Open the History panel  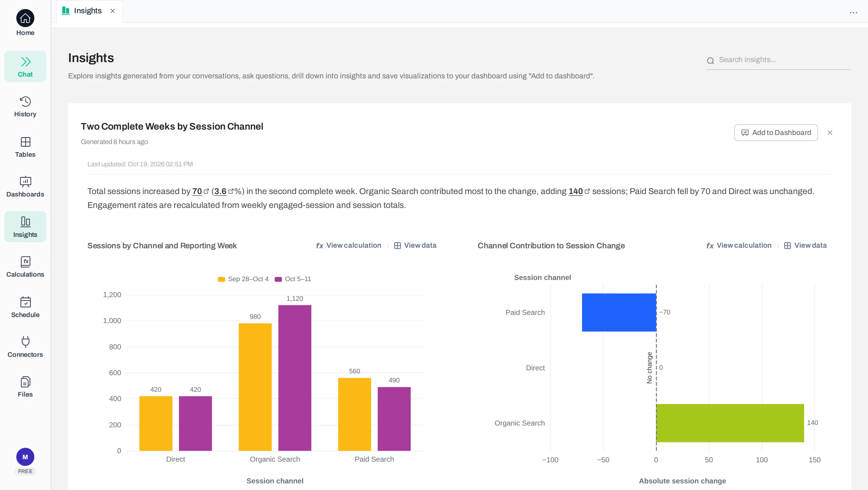coord(25,106)
